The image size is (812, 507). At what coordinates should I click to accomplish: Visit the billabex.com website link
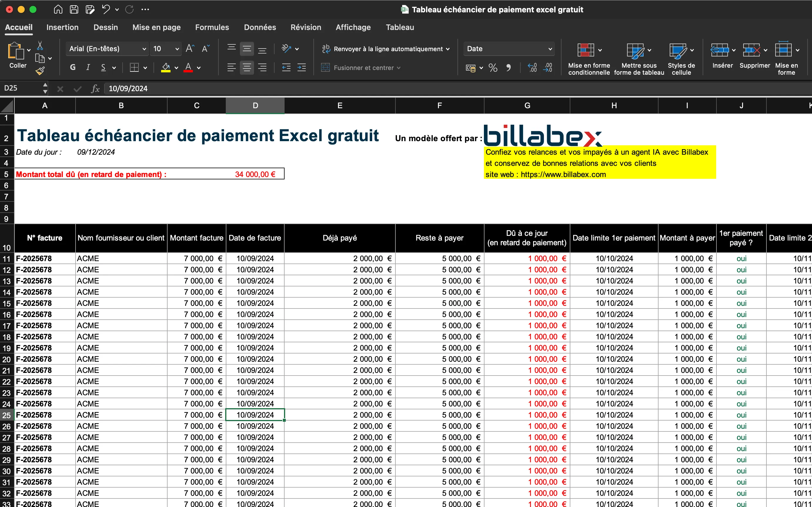click(563, 174)
